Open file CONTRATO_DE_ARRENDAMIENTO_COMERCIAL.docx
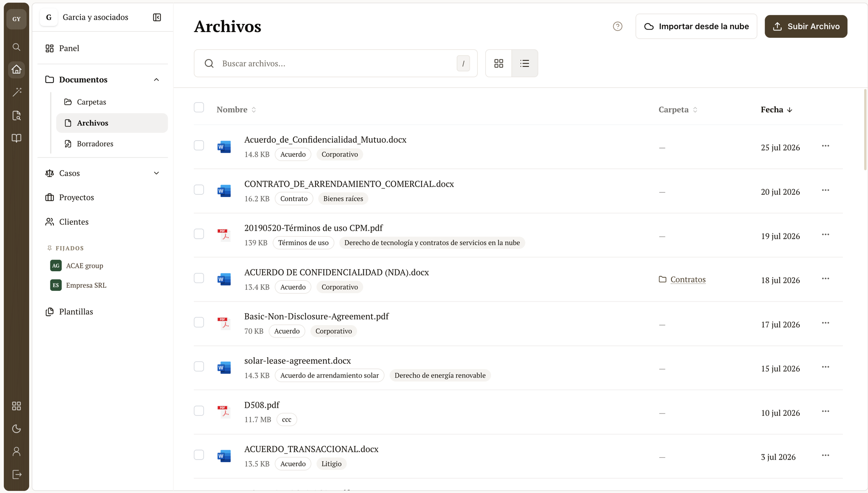Viewport: 868px width, 493px height. pyautogui.click(x=349, y=184)
